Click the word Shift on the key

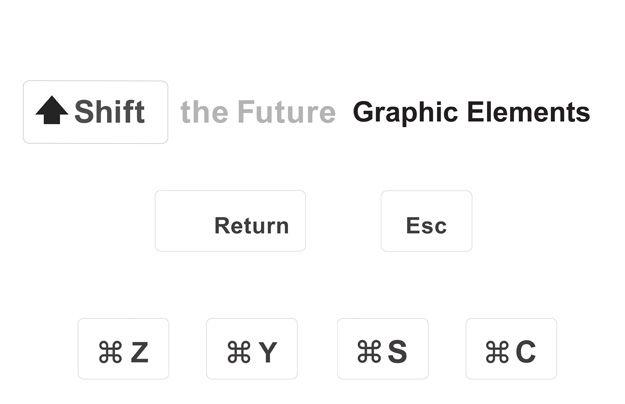[109, 112]
